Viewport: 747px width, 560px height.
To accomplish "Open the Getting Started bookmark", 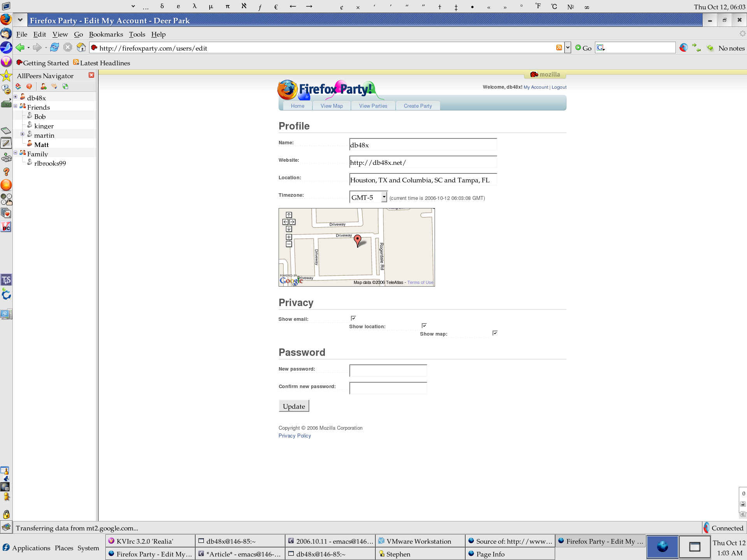I will (42, 63).
